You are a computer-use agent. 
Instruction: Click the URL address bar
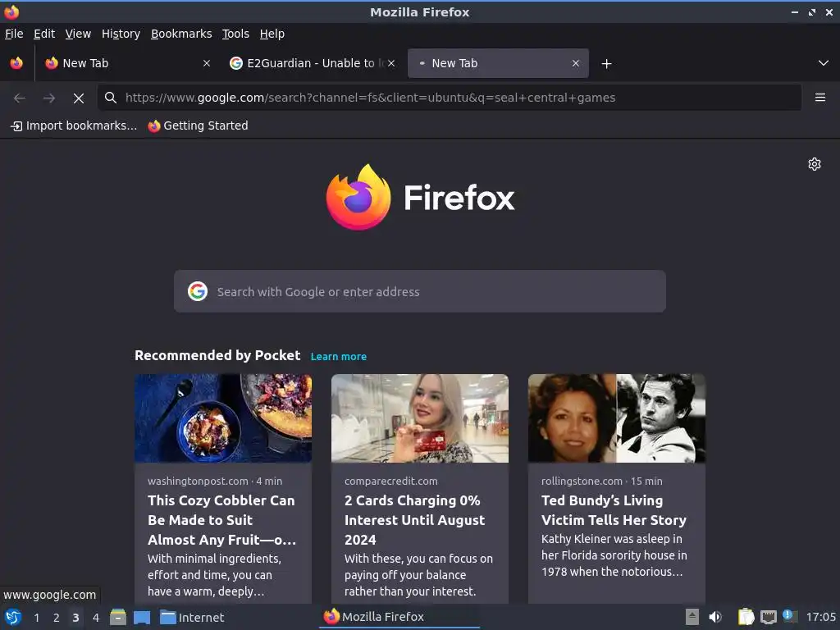tap(450, 98)
